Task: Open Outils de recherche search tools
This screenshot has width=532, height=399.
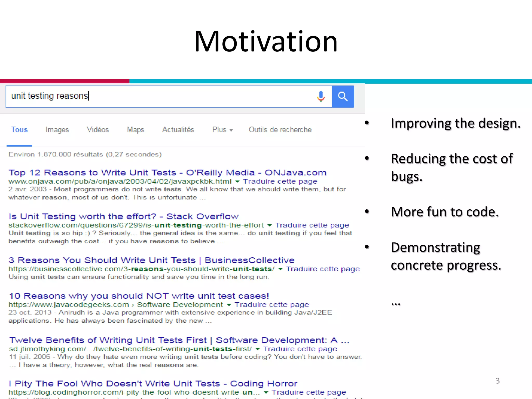Action: [x=280, y=130]
